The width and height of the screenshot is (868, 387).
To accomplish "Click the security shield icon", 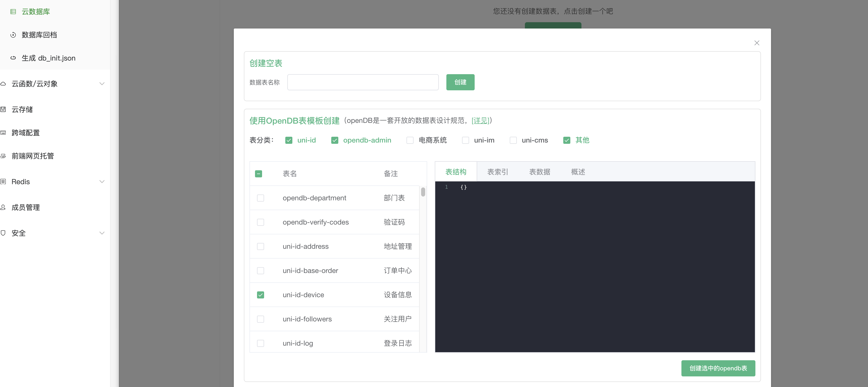I will 3,233.
